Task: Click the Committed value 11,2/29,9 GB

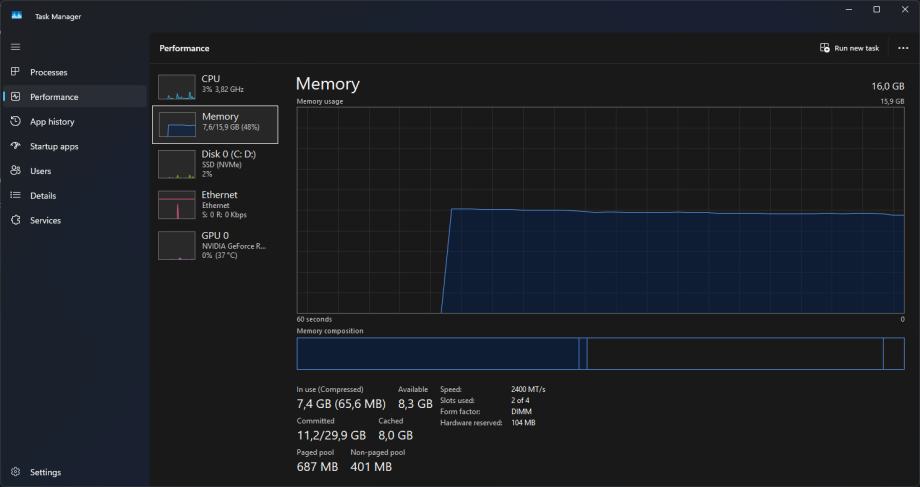Action: 331,435
